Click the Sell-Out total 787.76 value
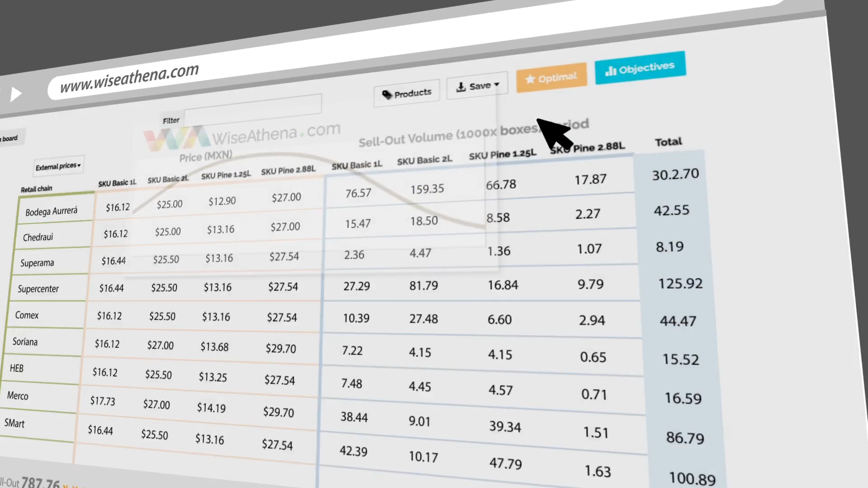This screenshot has width=868, height=488. pos(40,483)
